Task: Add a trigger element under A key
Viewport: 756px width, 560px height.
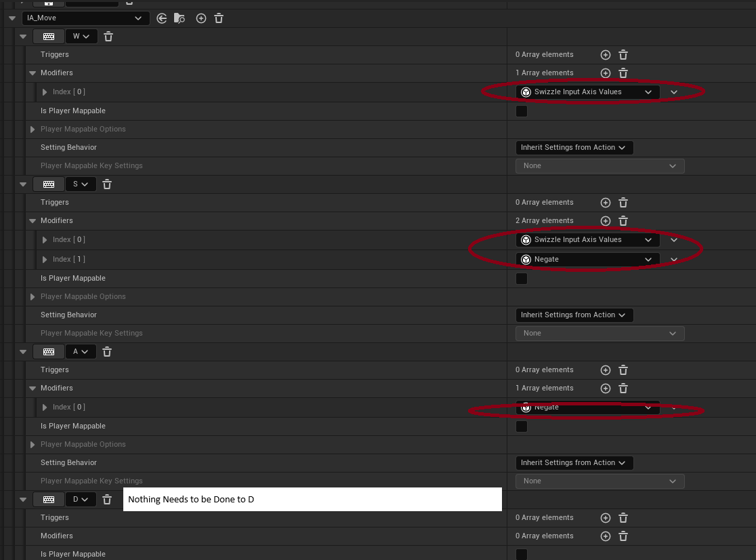Action: coord(606,370)
